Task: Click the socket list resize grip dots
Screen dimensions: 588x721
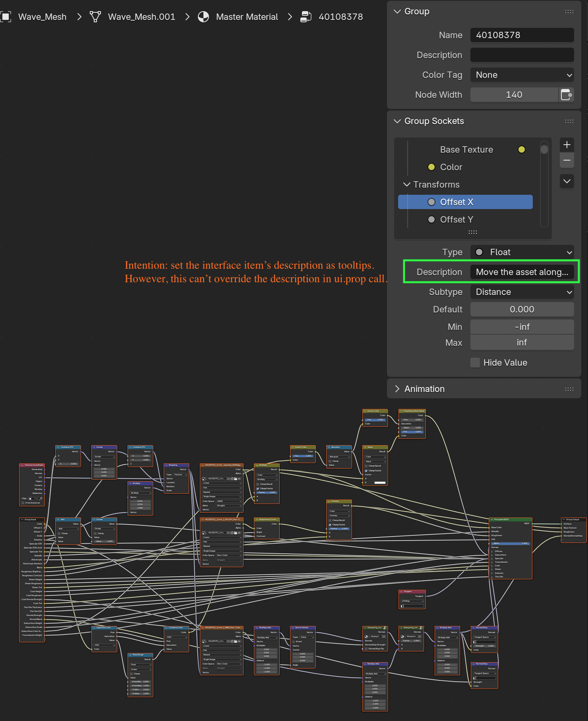Action: point(473,232)
